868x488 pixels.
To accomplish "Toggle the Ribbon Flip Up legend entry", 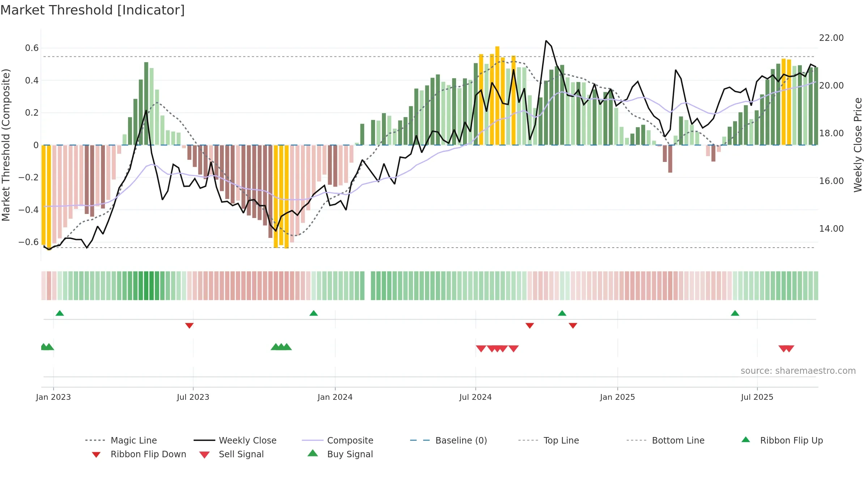I will (782, 440).
